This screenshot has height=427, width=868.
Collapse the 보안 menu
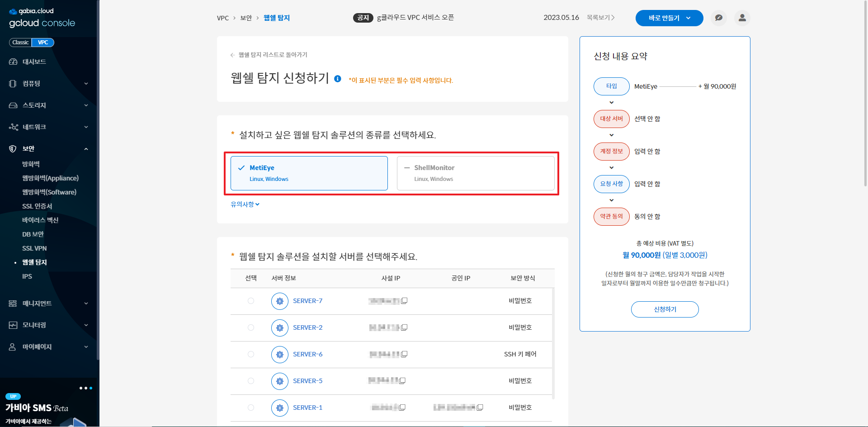pyautogui.click(x=49, y=148)
